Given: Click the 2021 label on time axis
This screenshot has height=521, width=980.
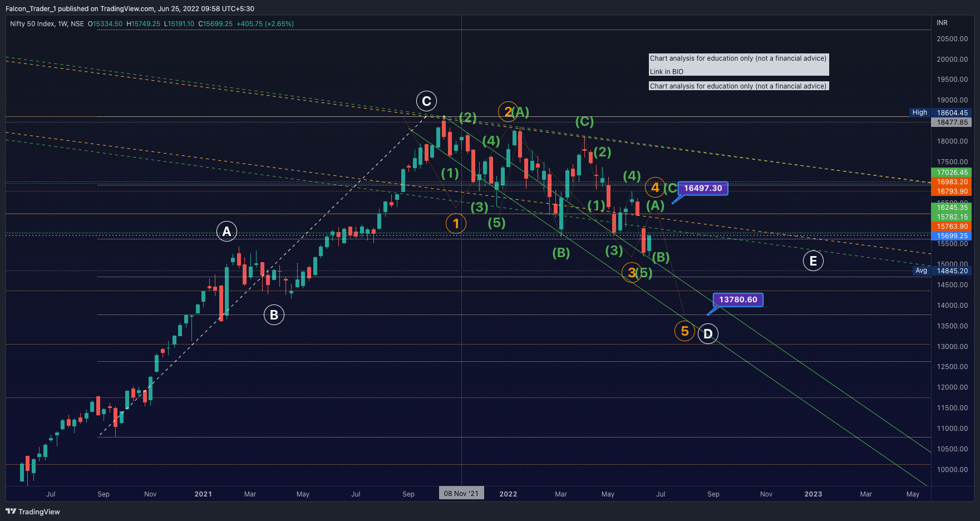Looking at the screenshot, I should (203, 494).
